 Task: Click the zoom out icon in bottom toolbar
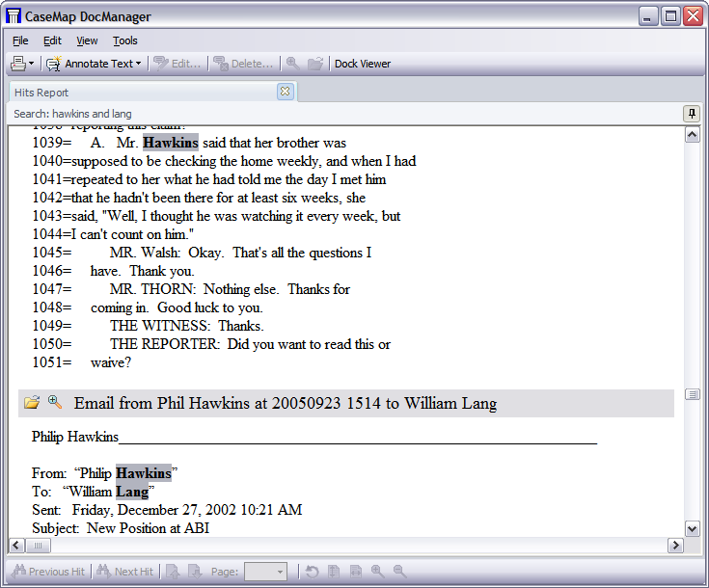[x=399, y=572]
